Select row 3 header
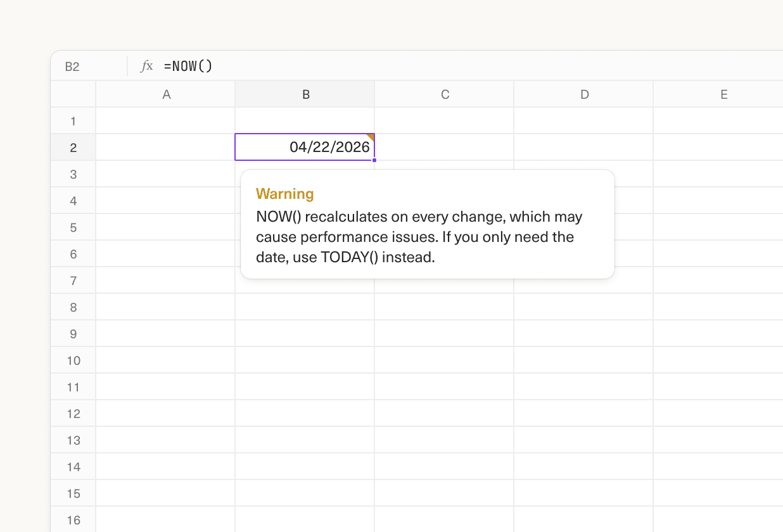 pyautogui.click(x=73, y=174)
